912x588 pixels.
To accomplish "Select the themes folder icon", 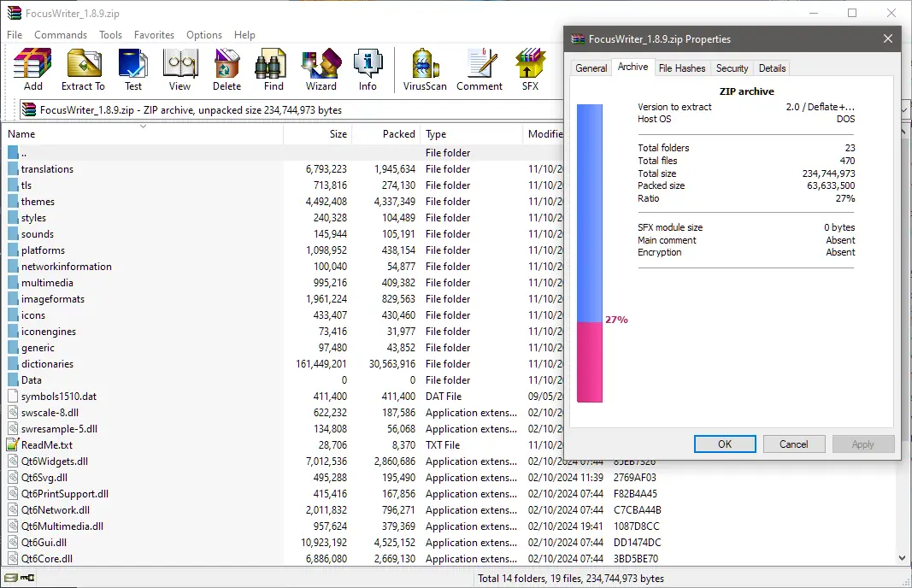I will click(x=13, y=202).
